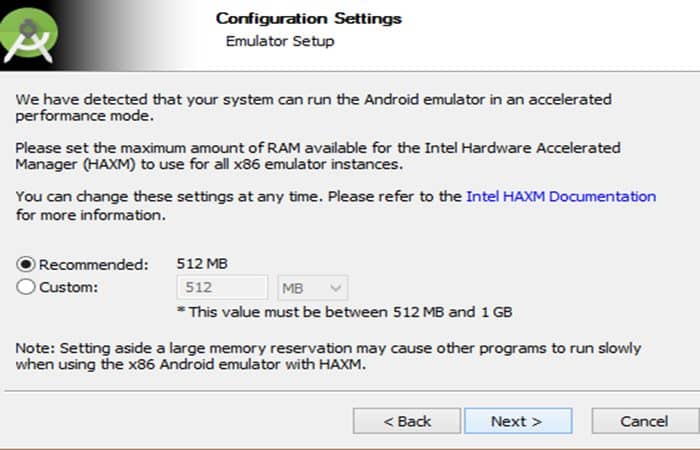Open the Intel HAXM Documentation link
Image resolution: width=700 pixels, height=450 pixels.
pyautogui.click(x=561, y=196)
